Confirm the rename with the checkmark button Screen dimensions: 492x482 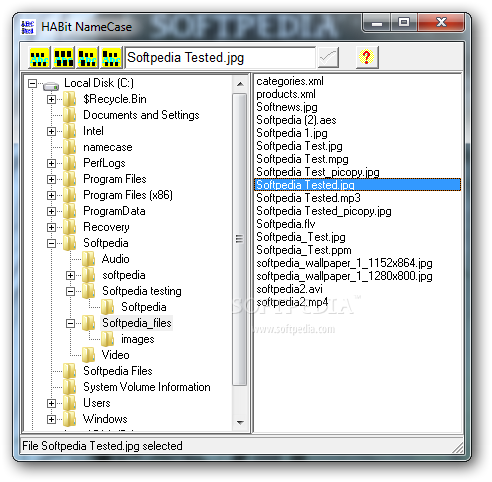click(329, 57)
